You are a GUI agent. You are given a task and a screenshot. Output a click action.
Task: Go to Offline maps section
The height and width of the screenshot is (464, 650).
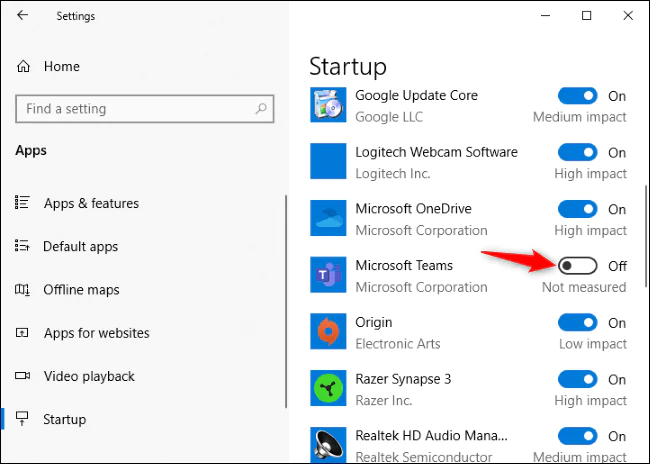click(x=81, y=290)
